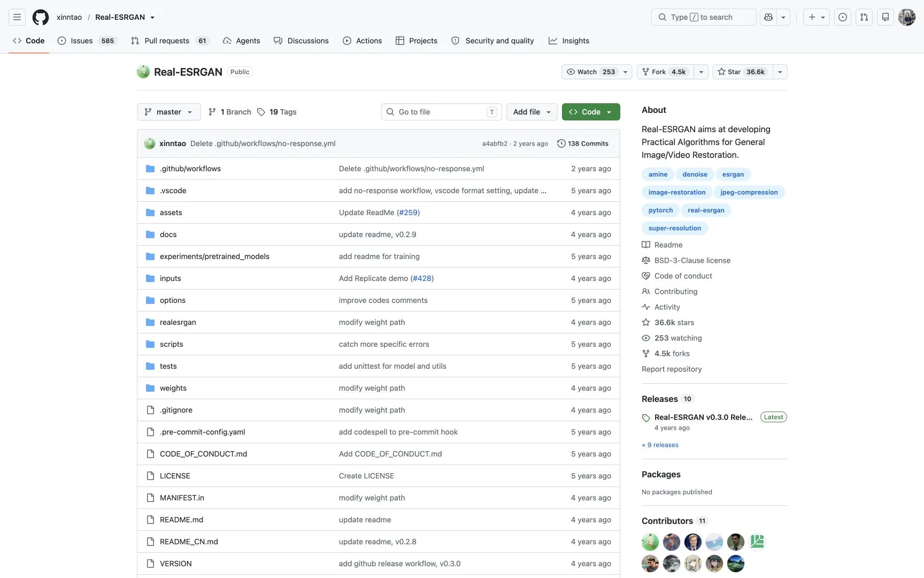Fork the repository button
This screenshot has height=578, width=924.
pos(665,72)
